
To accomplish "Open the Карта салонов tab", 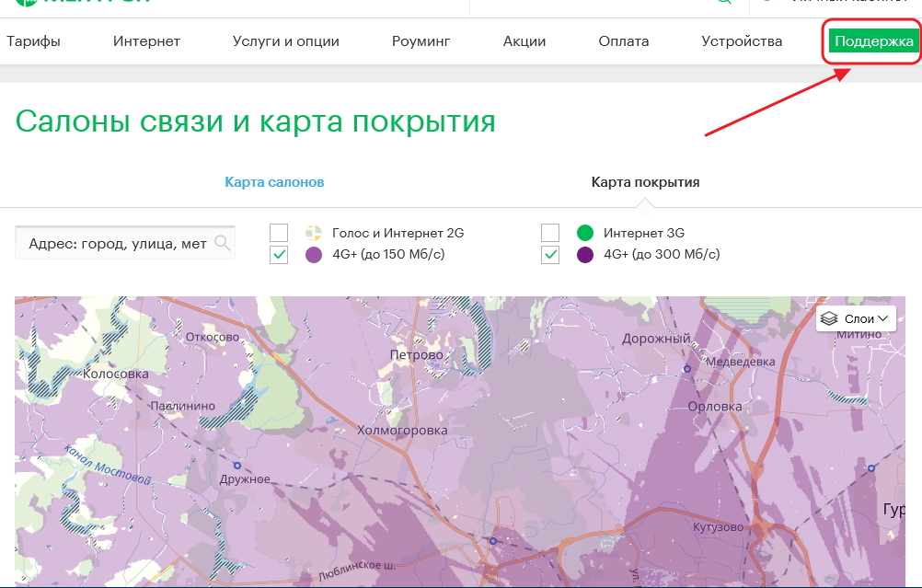I will pos(276,182).
